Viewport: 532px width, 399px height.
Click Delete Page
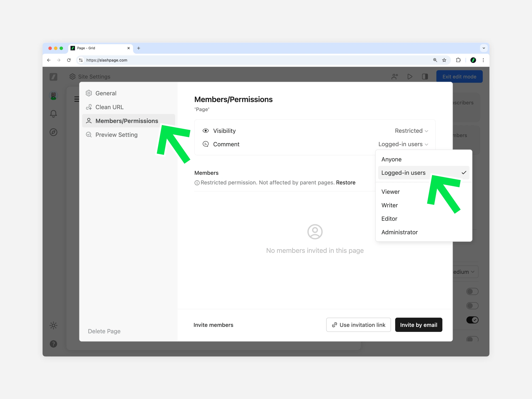(104, 331)
